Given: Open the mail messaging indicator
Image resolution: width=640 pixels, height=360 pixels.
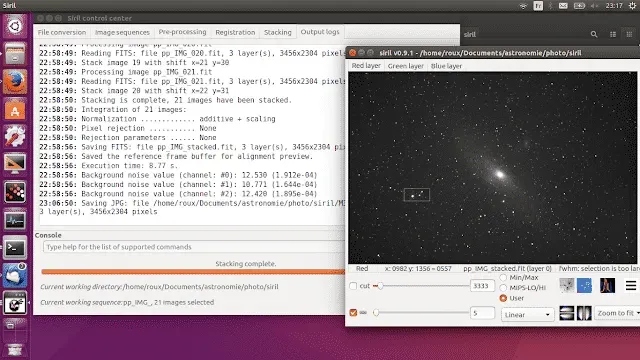Looking at the screenshot, I should [x=563, y=6].
